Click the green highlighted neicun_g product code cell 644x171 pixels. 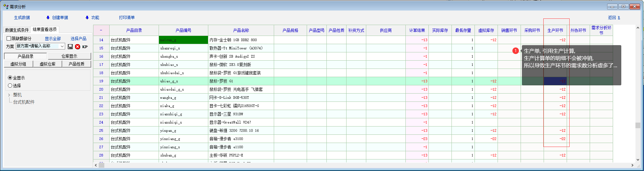(183, 40)
